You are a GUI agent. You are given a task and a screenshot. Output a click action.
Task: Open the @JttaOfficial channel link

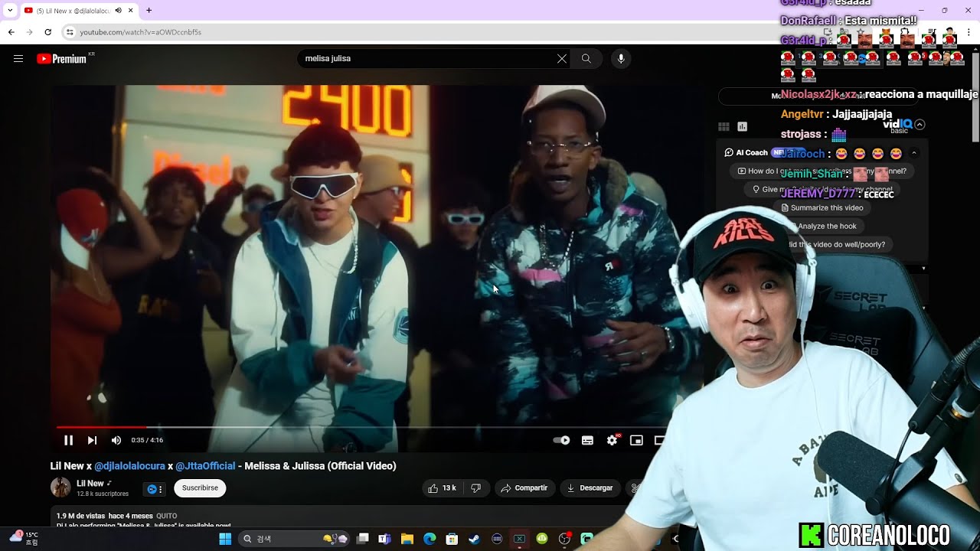[205, 466]
